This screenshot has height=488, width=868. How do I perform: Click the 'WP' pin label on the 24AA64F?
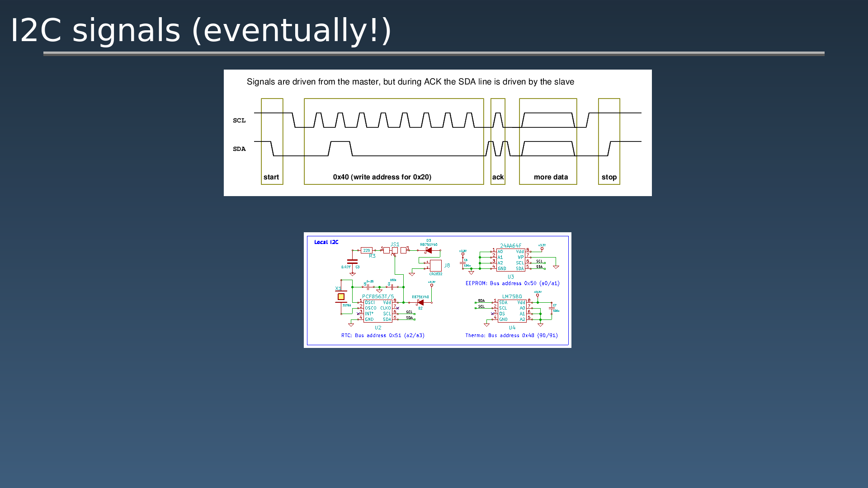[x=520, y=257]
